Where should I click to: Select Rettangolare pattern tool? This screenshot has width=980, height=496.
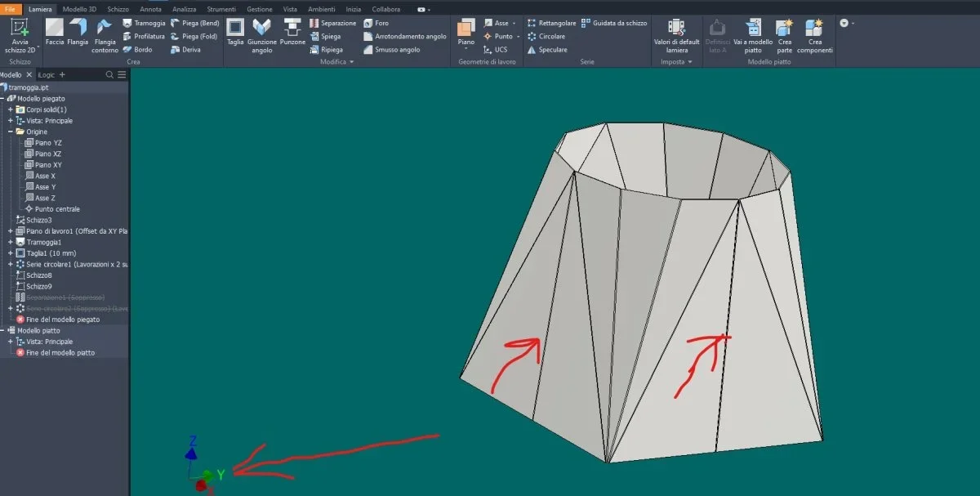[551, 24]
